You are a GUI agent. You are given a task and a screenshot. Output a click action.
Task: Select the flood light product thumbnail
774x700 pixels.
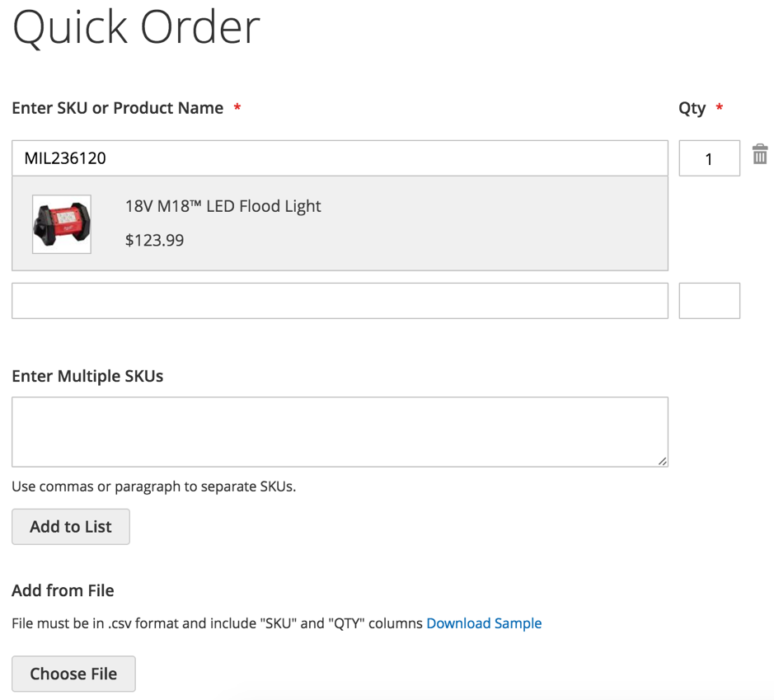(62, 224)
